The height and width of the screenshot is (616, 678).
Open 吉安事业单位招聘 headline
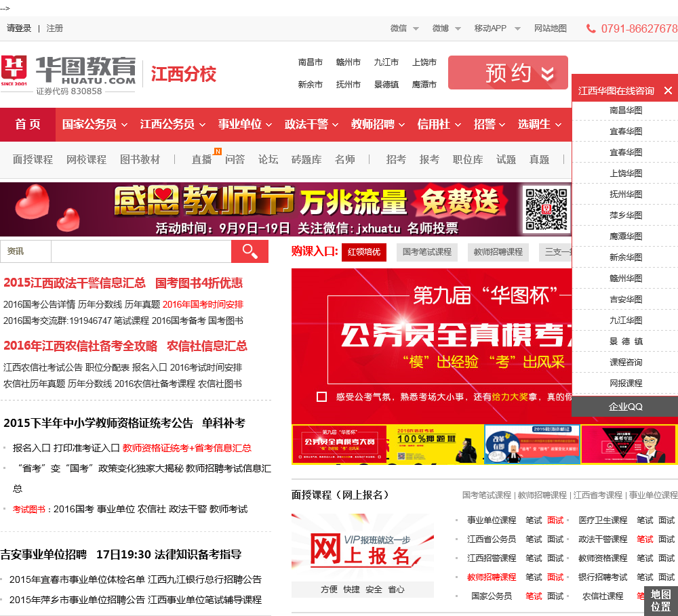43,554
